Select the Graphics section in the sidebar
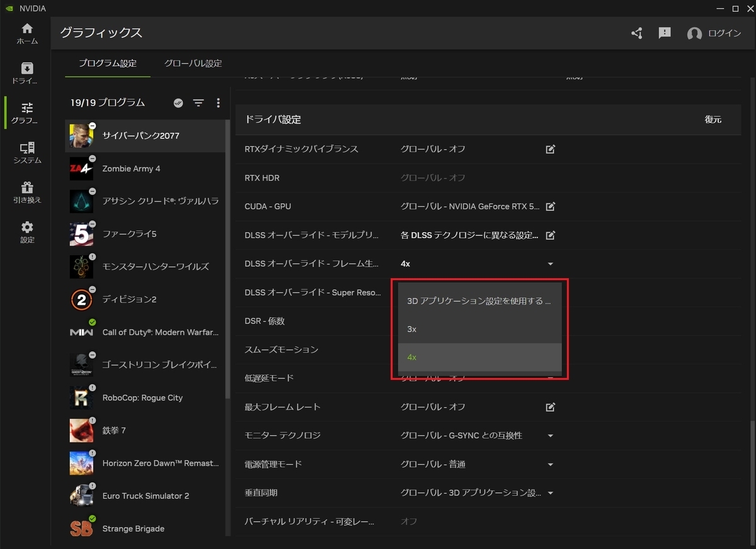 26,113
